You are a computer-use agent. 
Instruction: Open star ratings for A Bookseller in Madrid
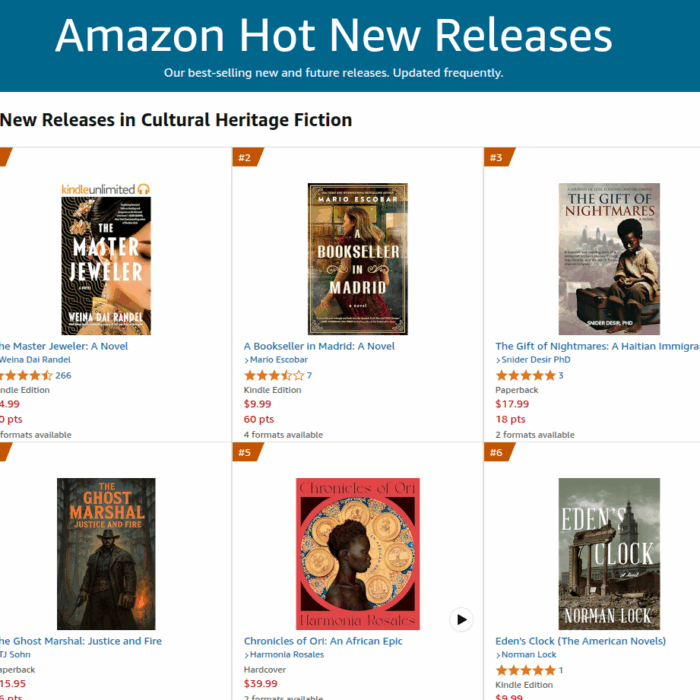274,375
